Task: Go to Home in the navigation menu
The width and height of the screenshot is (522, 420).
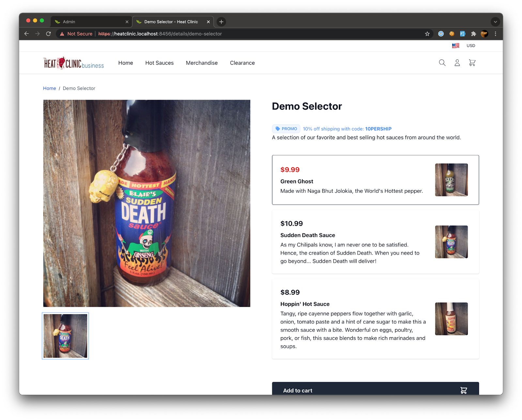Action: click(x=126, y=63)
